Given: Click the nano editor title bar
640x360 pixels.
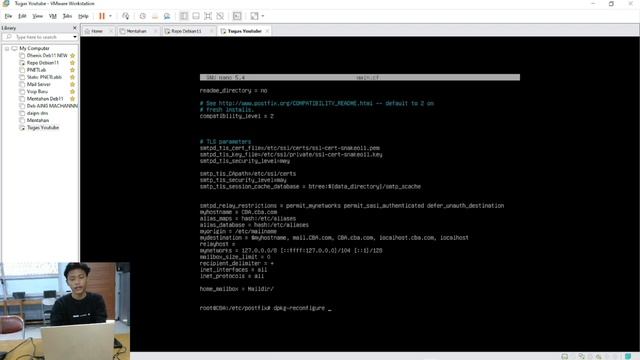Looking at the screenshot, I should tap(360, 77).
